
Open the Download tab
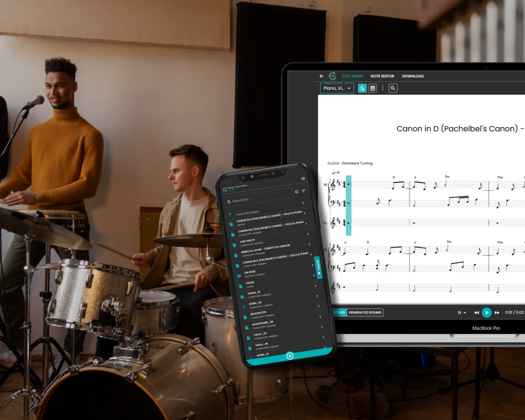tap(413, 76)
